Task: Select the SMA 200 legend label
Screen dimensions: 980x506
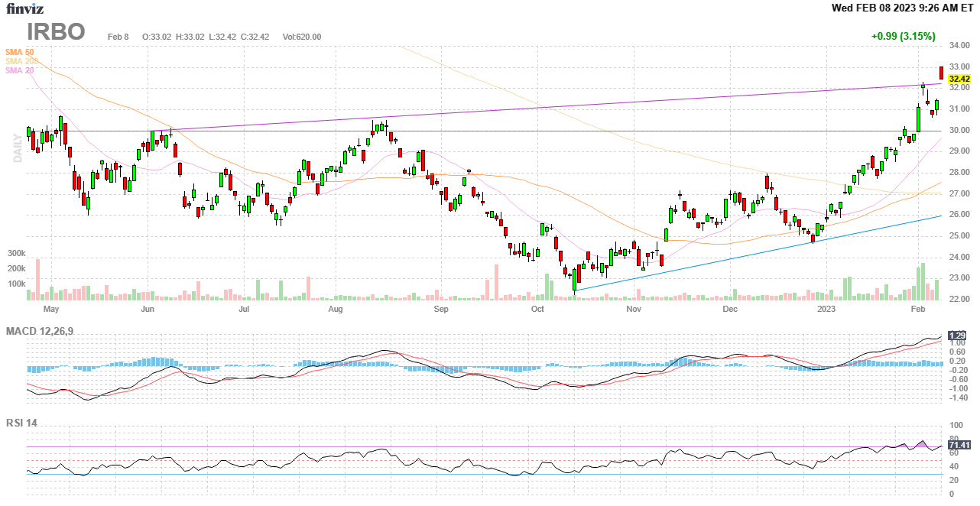Action: tap(21, 61)
